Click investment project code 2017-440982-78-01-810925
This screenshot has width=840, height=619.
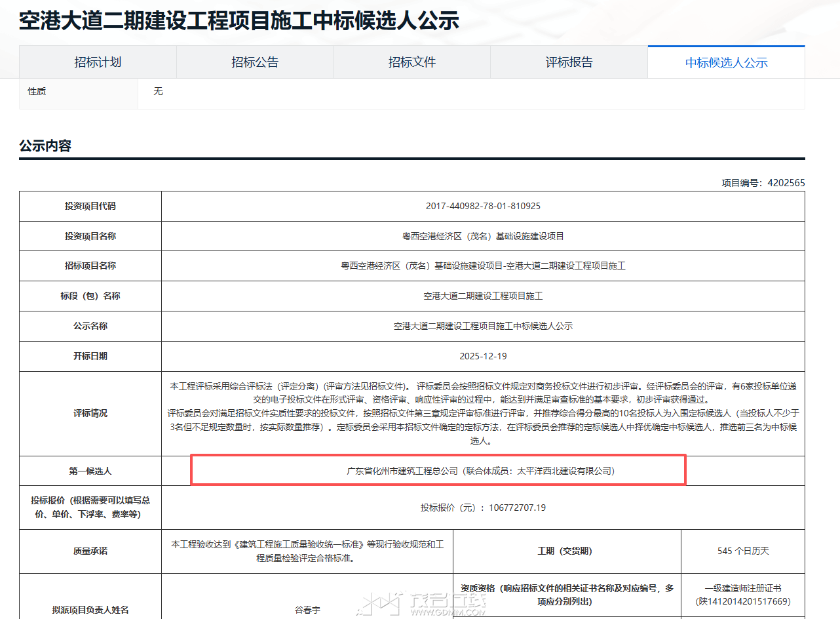[483, 206]
